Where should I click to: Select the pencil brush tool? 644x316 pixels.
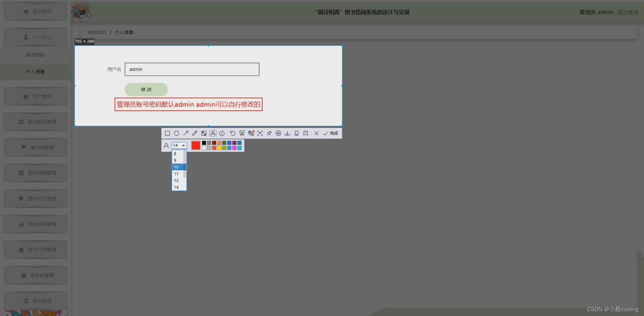click(x=195, y=133)
